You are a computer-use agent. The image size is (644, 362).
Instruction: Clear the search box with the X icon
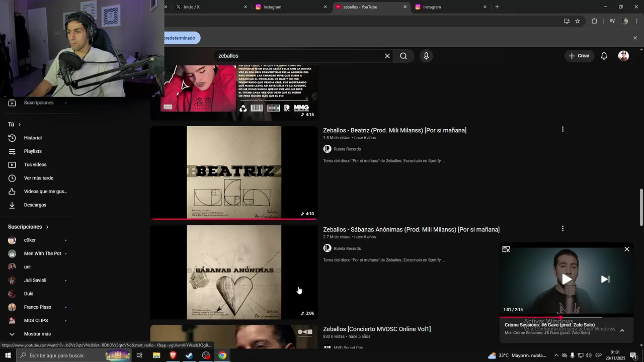click(387, 56)
